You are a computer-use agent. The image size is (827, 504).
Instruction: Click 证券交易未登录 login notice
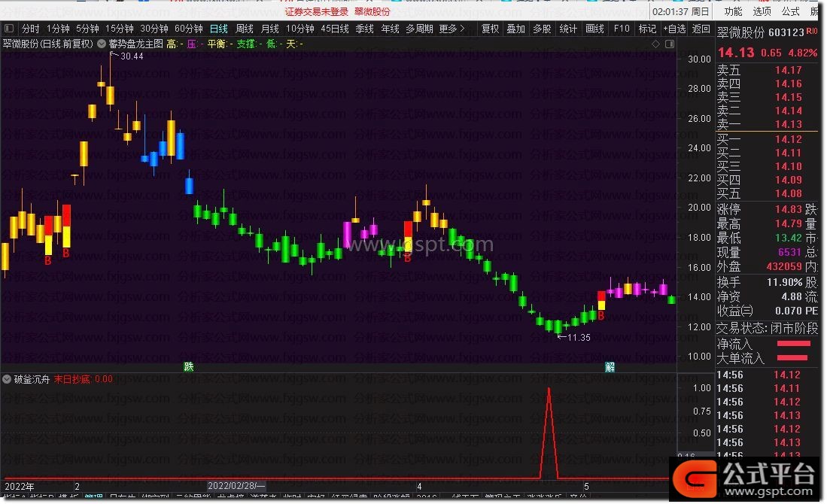pos(317,11)
